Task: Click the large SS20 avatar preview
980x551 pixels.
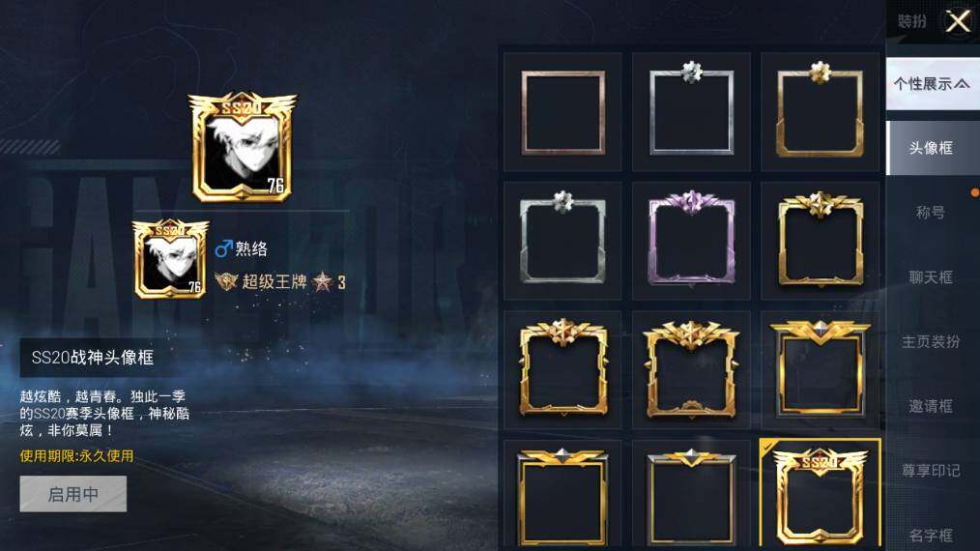Action: click(243, 148)
